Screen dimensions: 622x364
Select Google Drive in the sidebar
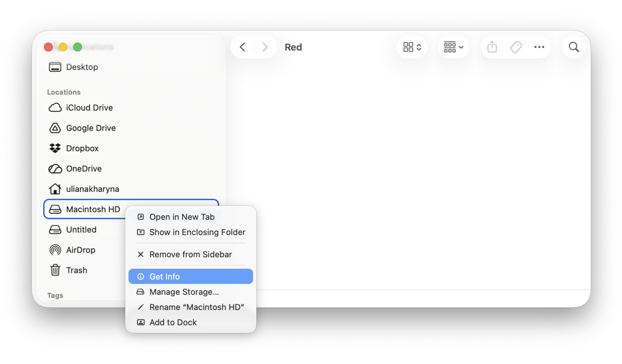coord(91,128)
